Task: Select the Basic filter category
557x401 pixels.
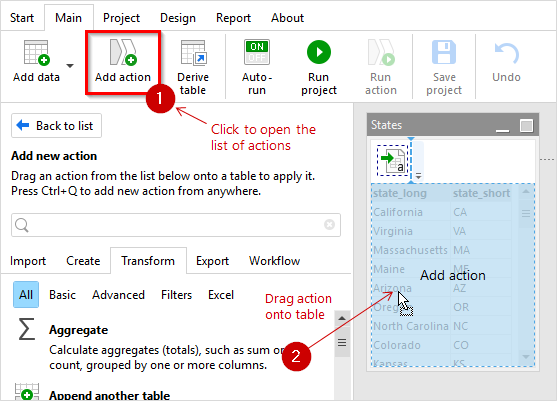Action: 63,295
